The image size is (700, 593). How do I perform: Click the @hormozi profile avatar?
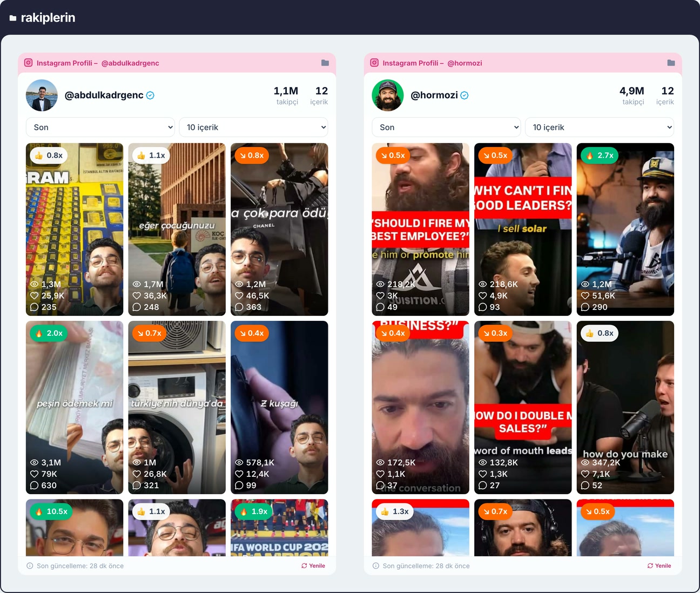pos(388,96)
